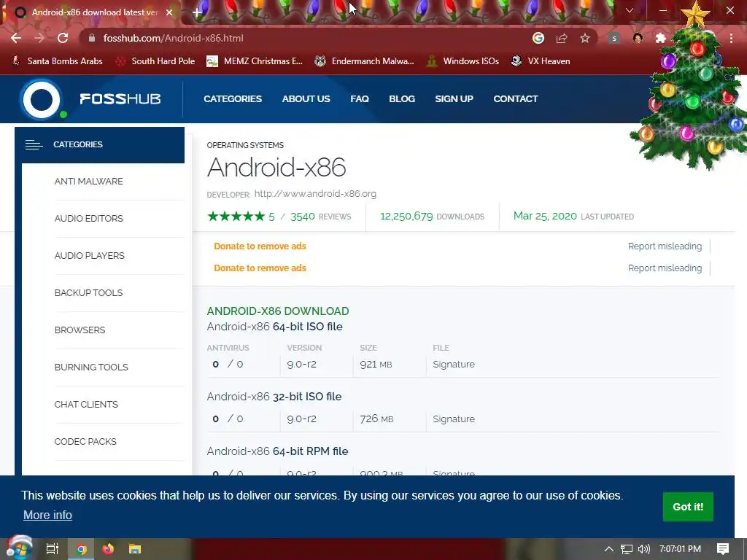Download the Android-x86 64-bit RPM file
Viewport: 747px width, 560px height.
[277, 451]
